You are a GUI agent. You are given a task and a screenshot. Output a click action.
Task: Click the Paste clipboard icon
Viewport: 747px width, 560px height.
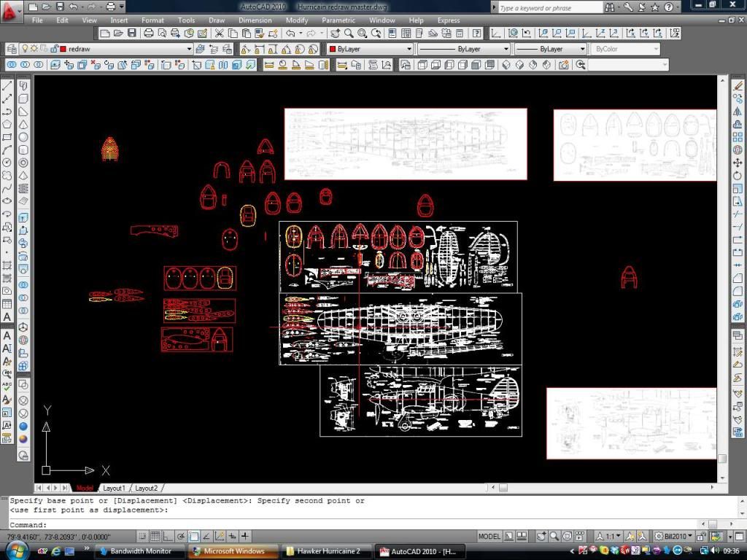coord(247,34)
